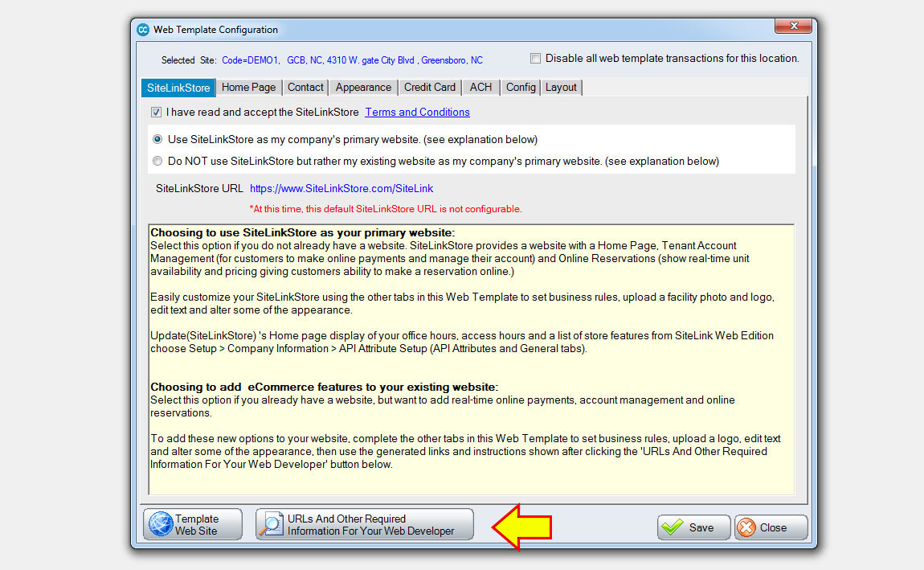Click the 'To add these new options' paragraph
The width and height of the screenshot is (924, 570).
465,452
